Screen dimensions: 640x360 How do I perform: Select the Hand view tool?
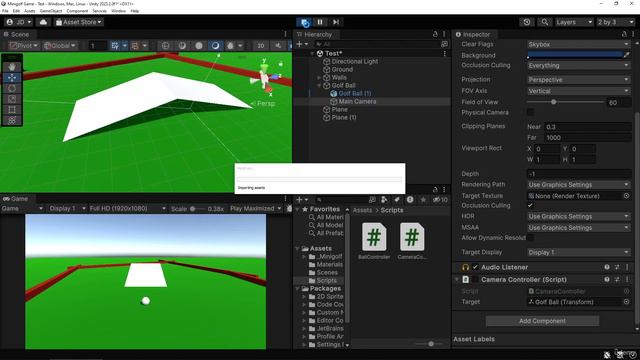12,67
